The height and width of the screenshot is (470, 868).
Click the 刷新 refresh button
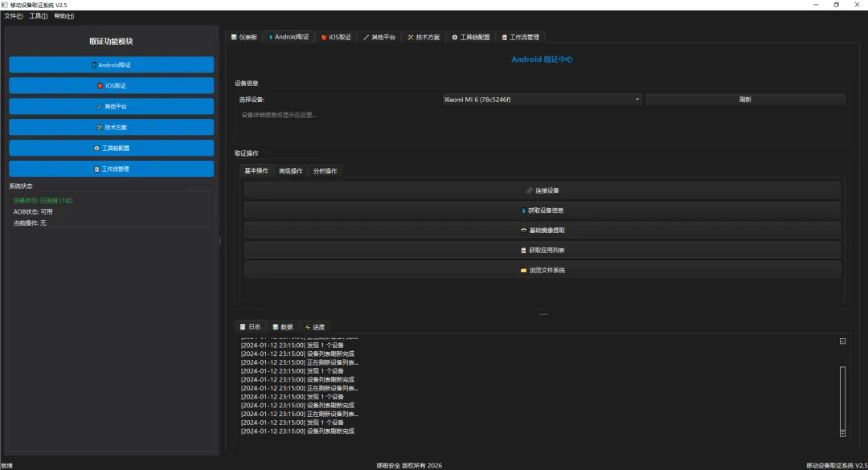click(745, 100)
